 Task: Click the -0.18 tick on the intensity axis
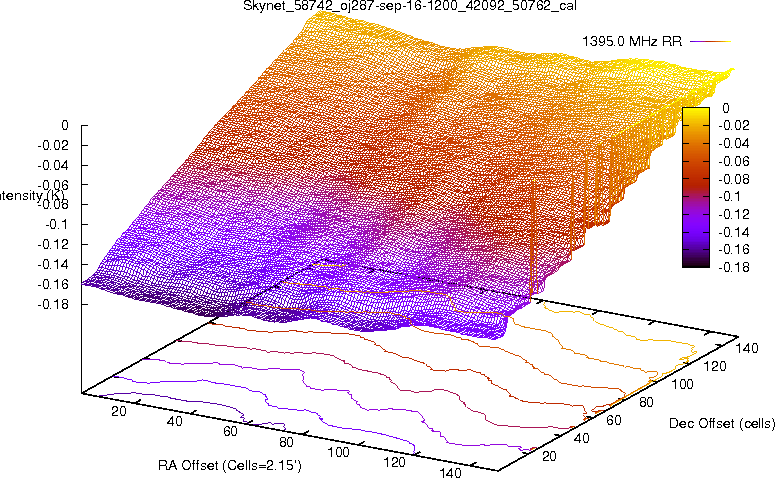click(x=53, y=304)
